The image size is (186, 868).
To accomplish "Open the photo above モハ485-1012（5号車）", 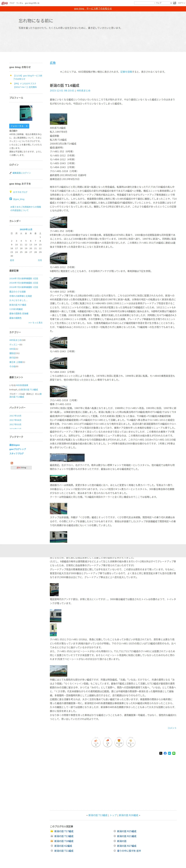I will tap(58, 258).
